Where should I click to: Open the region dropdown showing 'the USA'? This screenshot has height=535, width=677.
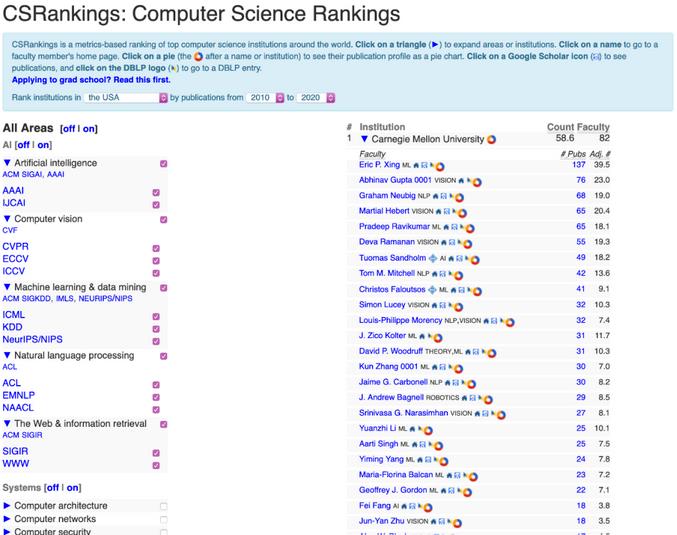[126, 98]
